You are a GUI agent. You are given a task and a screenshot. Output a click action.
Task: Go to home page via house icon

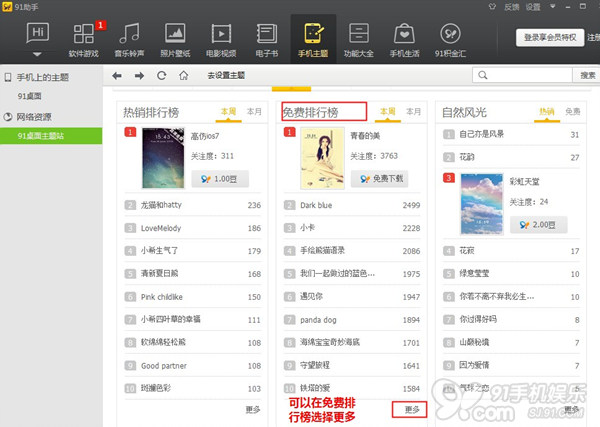coord(184,75)
